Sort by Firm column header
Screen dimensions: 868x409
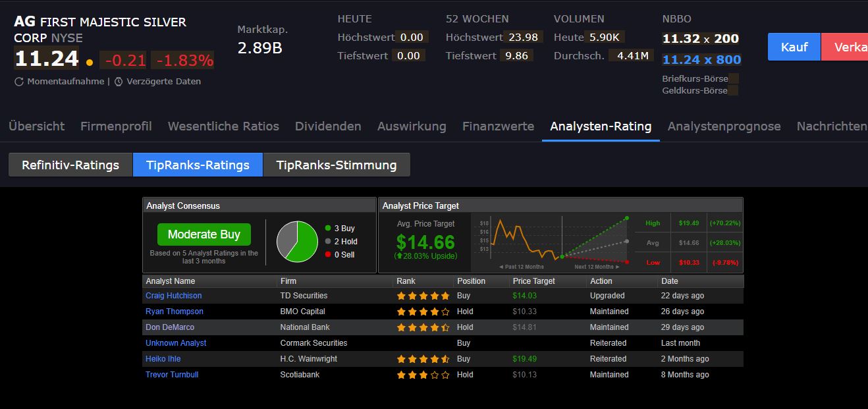coord(288,281)
